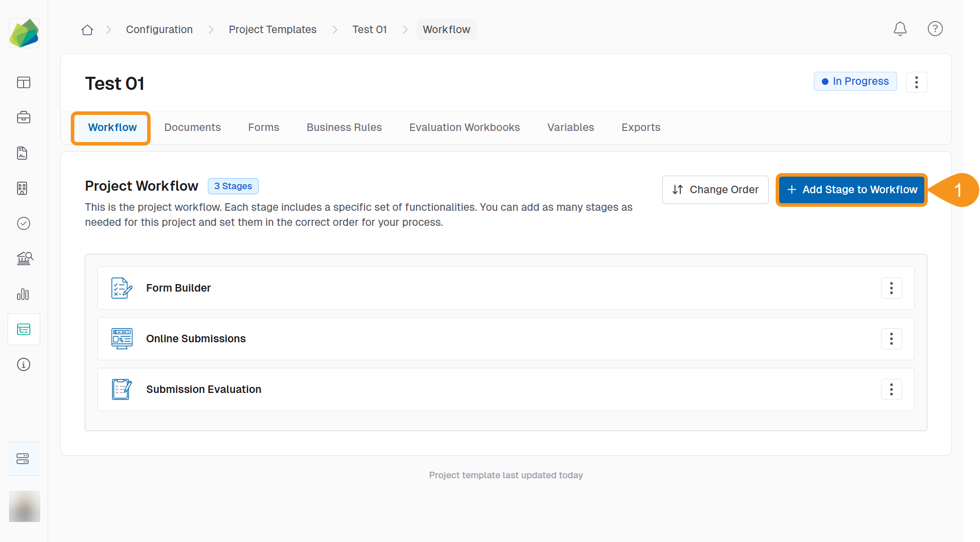
Task: Open Test 01 template kebab menu
Action: pos(916,82)
